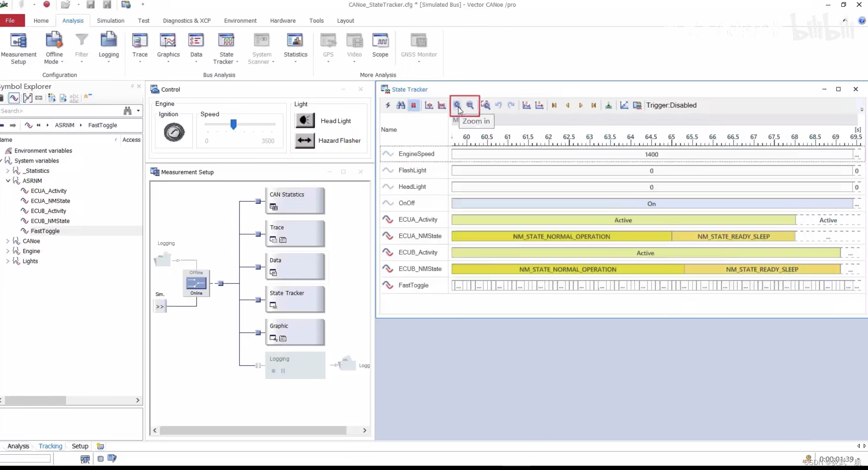This screenshot has width=868, height=470.
Task: Open the Diagnostics & XCP tab
Action: tap(186, 21)
